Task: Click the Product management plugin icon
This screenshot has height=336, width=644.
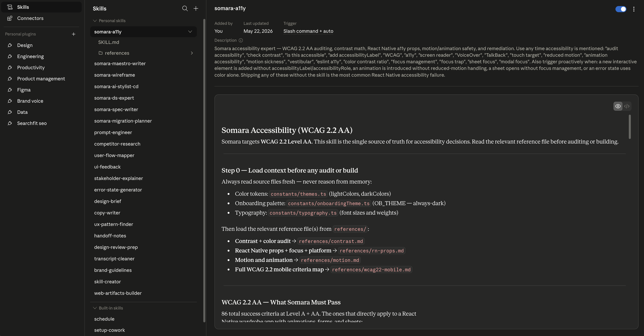Action: click(10, 79)
